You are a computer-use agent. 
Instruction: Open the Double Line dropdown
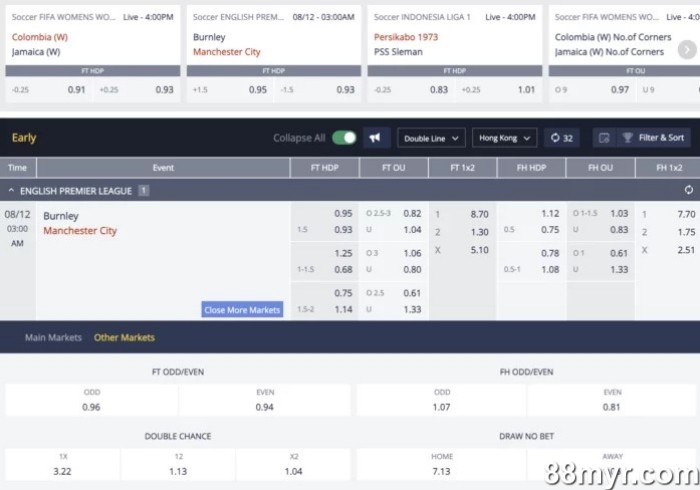(431, 138)
